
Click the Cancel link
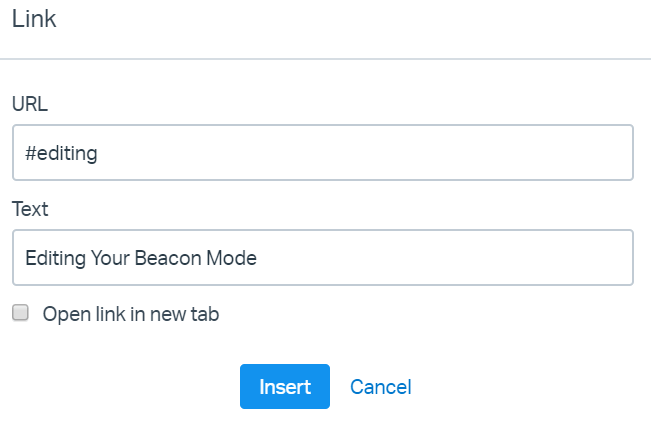[x=380, y=387]
